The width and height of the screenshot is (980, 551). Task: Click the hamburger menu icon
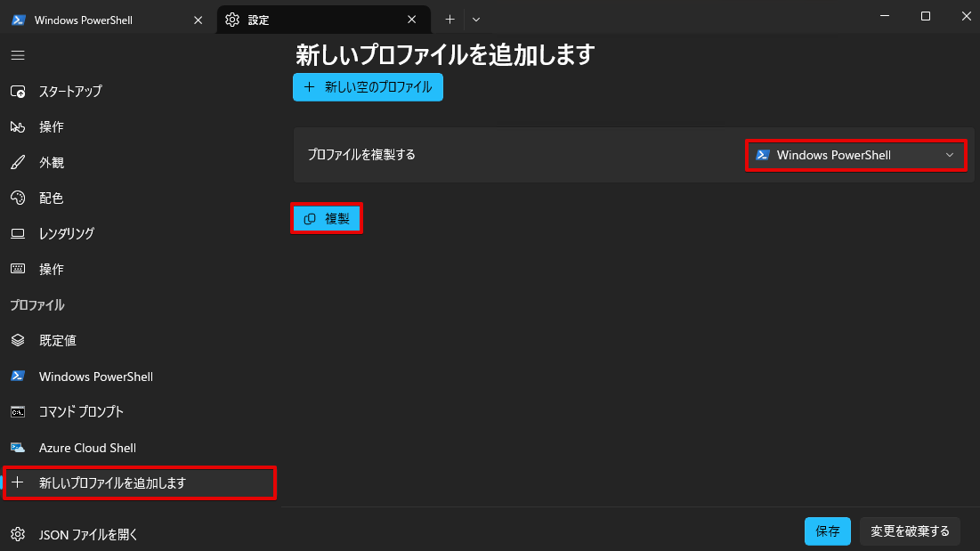point(17,55)
